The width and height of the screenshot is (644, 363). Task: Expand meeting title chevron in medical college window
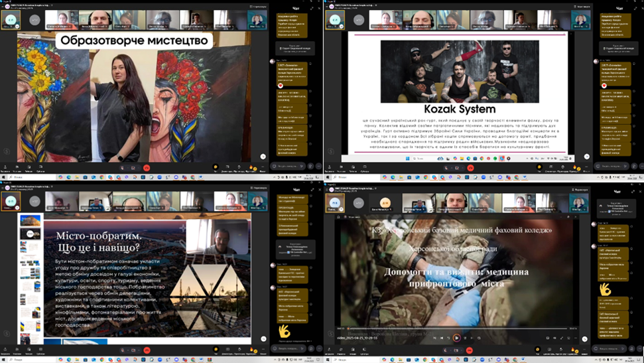pyautogui.click(x=376, y=188)
